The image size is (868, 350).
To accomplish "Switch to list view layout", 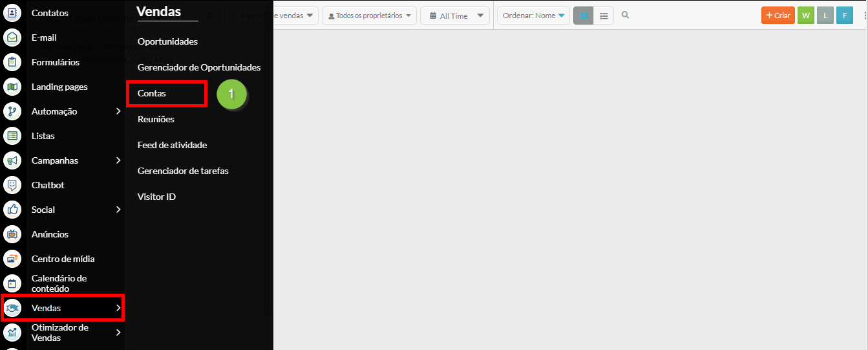I will 604,16.
